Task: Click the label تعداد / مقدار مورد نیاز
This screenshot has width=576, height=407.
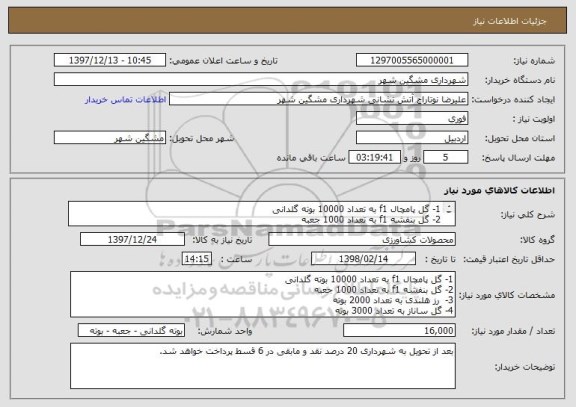Action: [513, 331]
